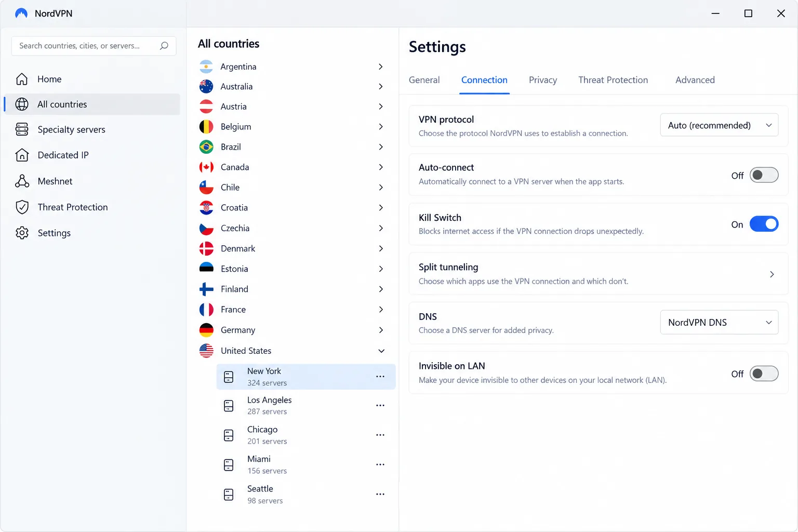Click the Estonia country row
798x532 pixels.
(x=293, y=269)
